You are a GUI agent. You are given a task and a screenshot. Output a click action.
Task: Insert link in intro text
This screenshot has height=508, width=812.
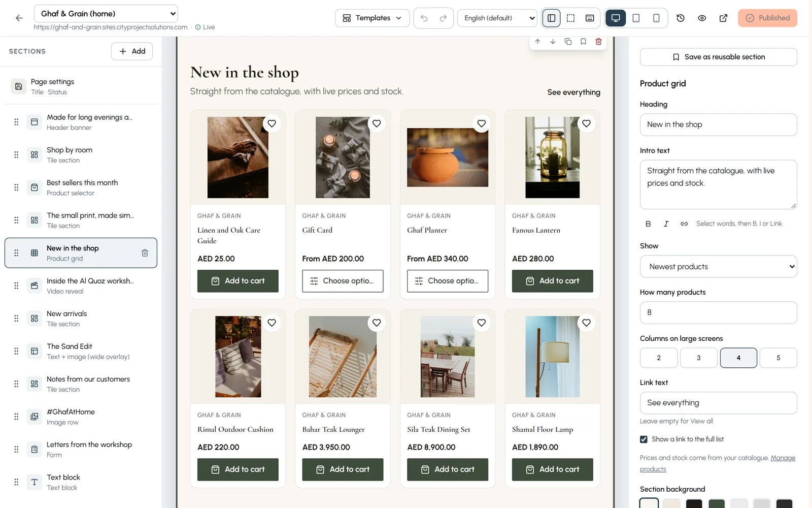coord(684,224)
